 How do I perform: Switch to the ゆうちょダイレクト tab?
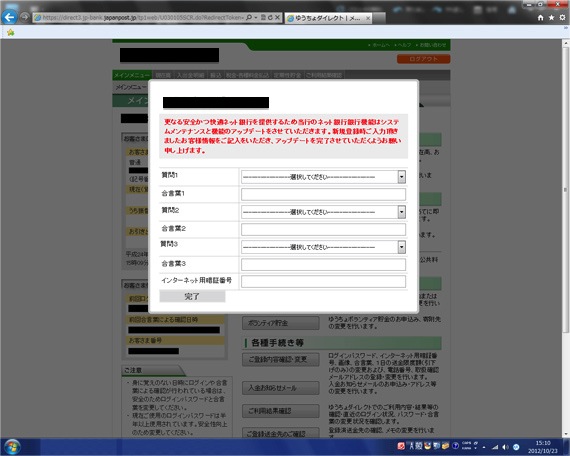(x=328, y=18)
